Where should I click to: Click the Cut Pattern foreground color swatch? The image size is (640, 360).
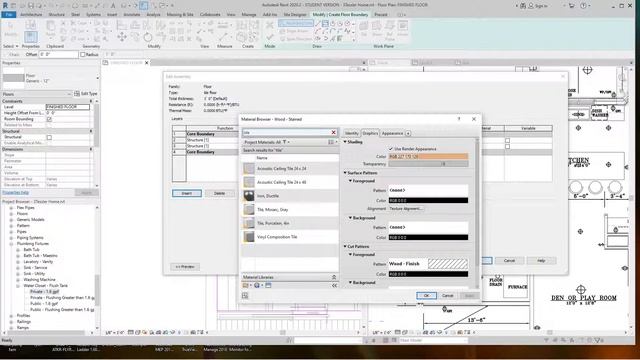428,274
